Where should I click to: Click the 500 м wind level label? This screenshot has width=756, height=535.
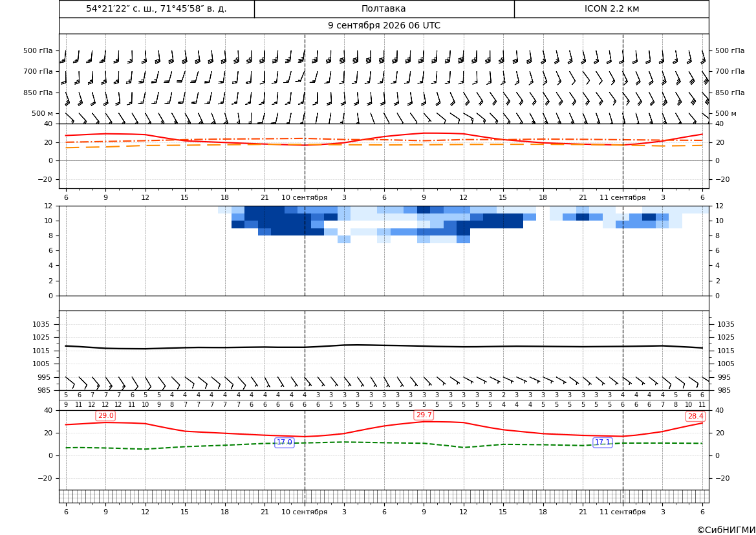[x=43, y=113]
